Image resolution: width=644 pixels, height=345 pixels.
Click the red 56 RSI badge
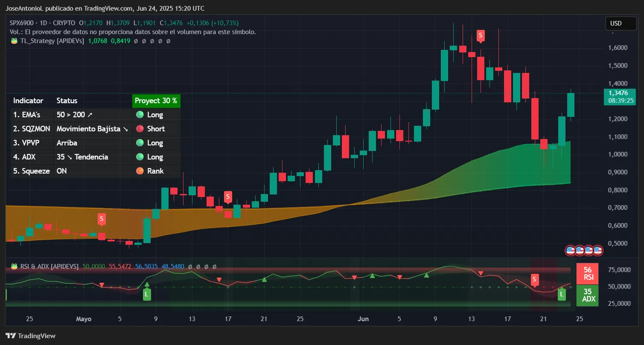click(x=588, y=273)
